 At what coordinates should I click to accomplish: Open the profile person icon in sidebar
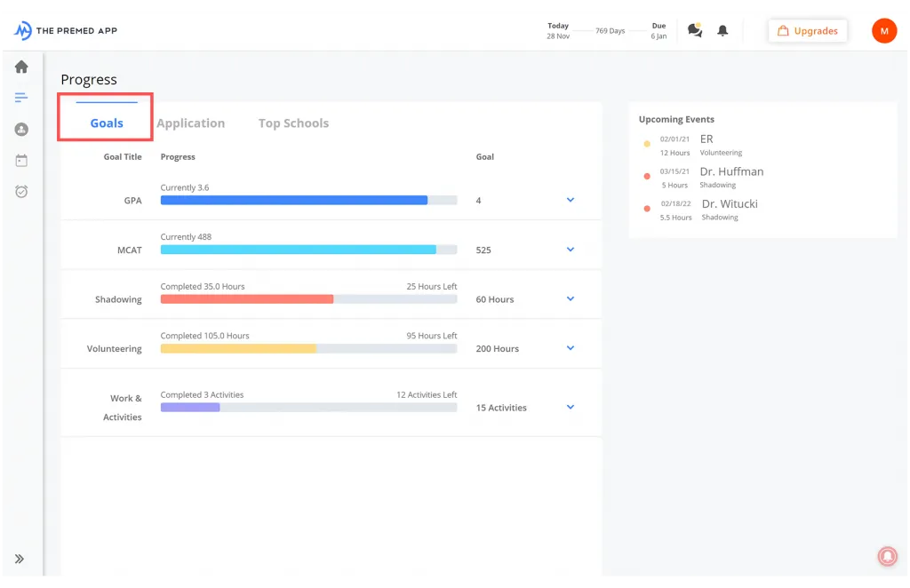[21, 130]
